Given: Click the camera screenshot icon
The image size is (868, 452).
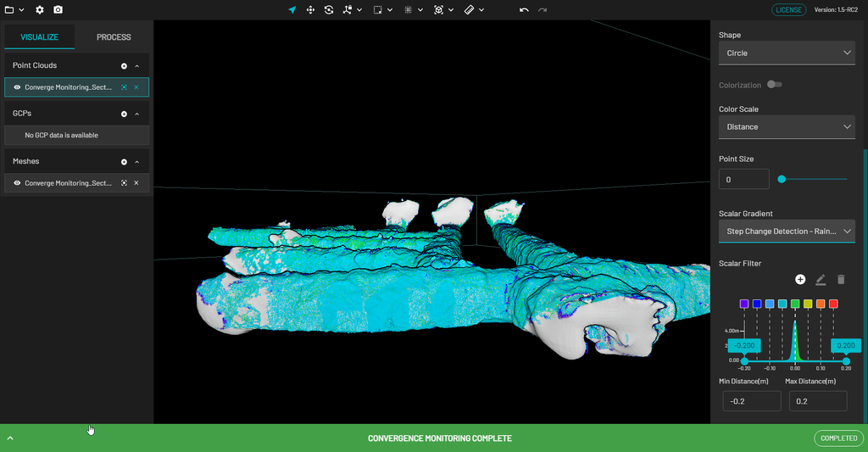Looking at the screenshot, I should [58, 10].
